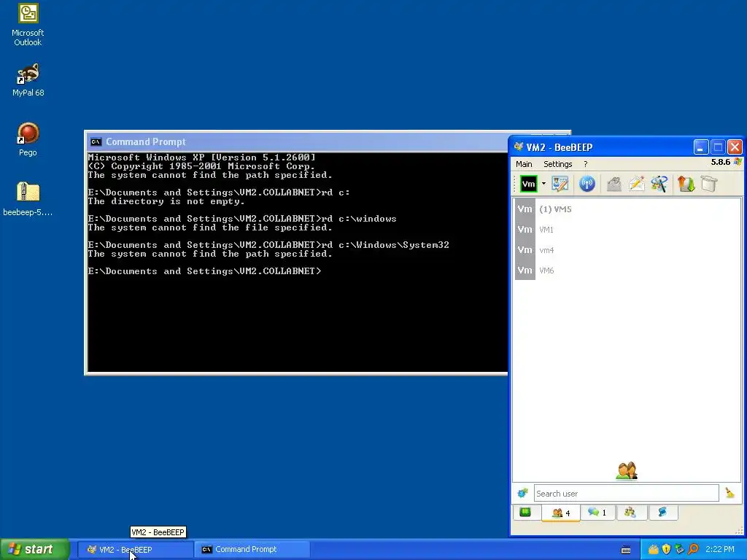Viewport: 747px width, 560px height.
Task: Click the Command Prompt title bar icon
Action: 96,142
